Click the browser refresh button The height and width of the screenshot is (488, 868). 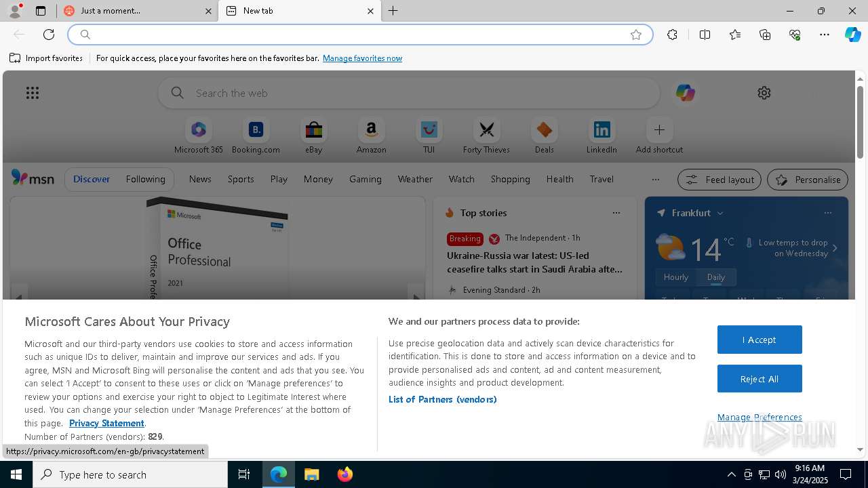[49, 35]
